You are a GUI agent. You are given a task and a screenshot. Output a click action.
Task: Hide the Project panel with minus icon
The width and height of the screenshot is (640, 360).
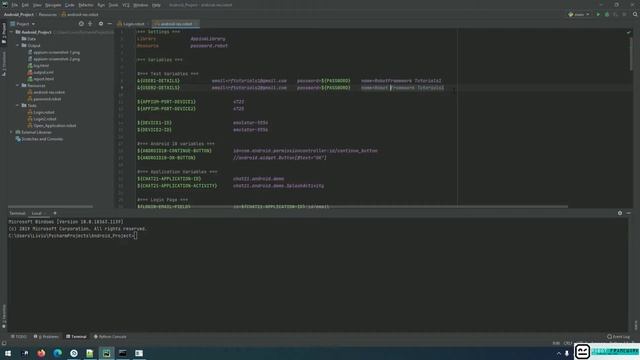pos(109,24)
